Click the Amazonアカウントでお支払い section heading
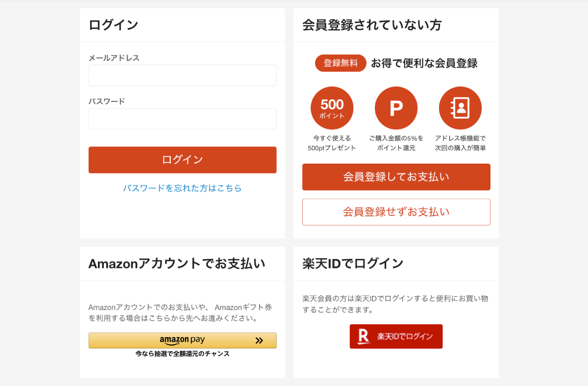Screen dimensions: 588x386 click(177, 264)
